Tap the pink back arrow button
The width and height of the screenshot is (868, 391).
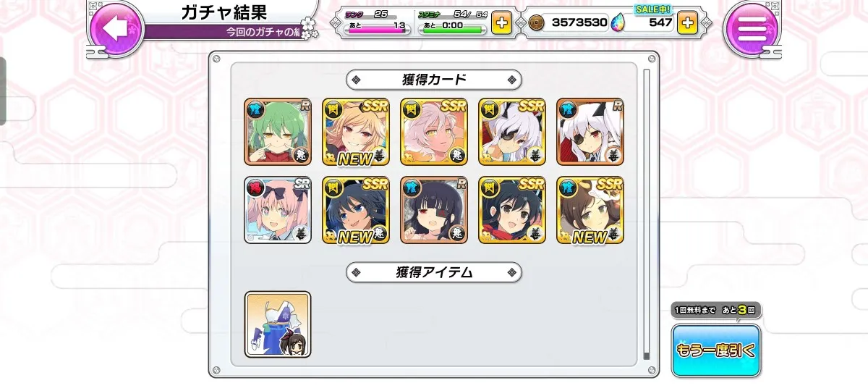coord(116,28)
